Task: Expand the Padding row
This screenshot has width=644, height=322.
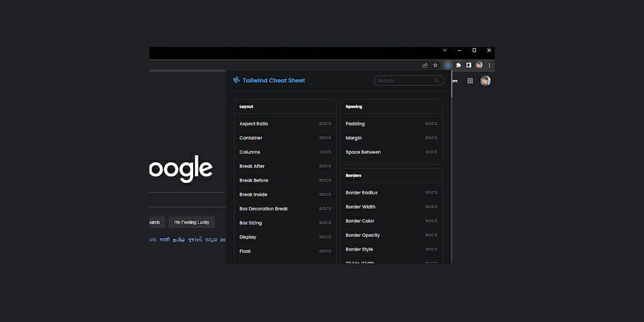Action: coord(392,124)
